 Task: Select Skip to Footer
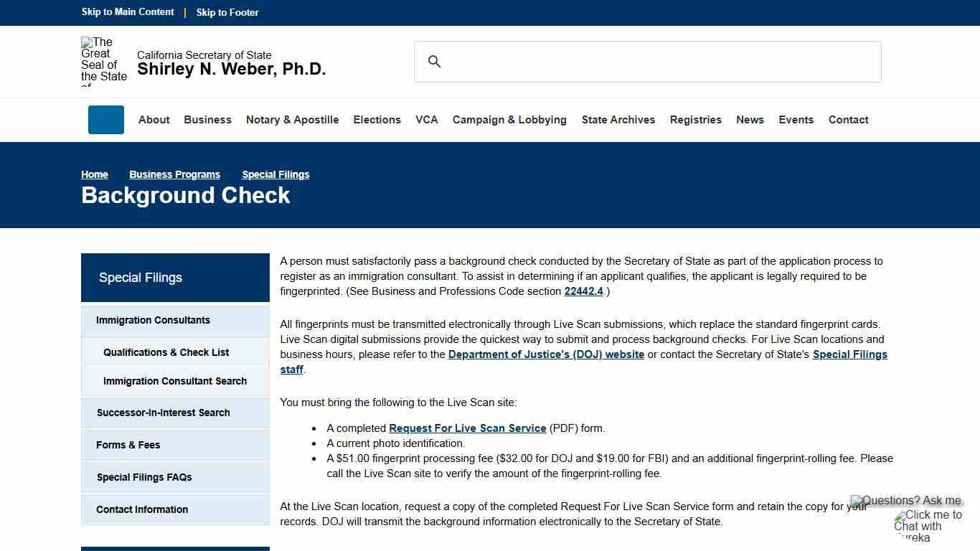[227, 12]
